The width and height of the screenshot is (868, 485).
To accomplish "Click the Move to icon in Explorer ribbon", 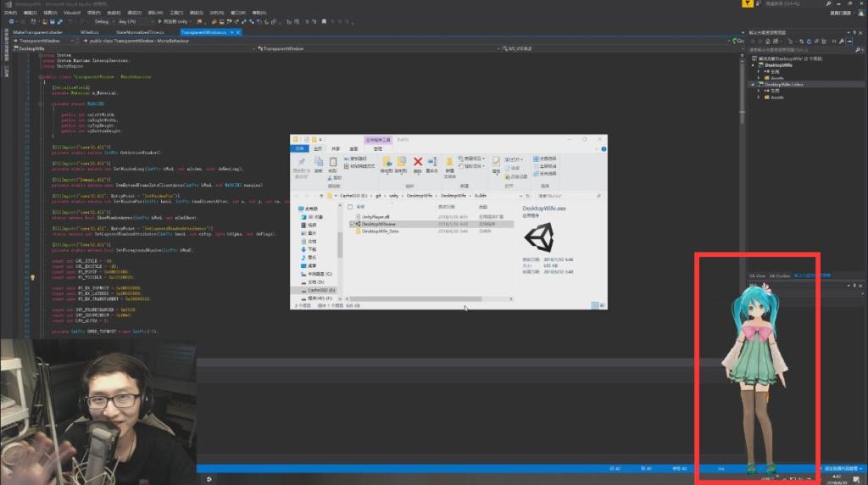I will (387, 162).
